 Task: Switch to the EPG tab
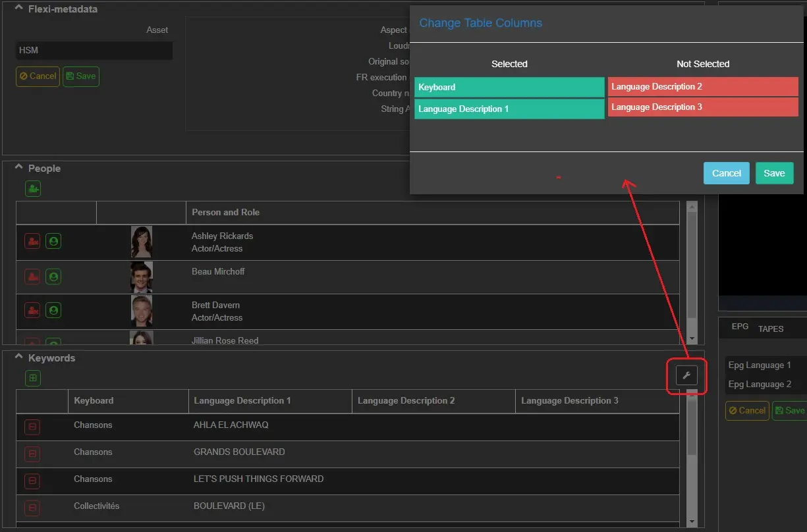point(740,327)
